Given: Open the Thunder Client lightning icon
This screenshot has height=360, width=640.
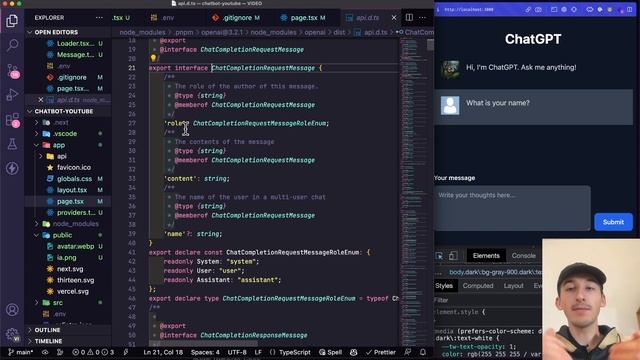Looking at the screenshot, I should coord(12,168).
